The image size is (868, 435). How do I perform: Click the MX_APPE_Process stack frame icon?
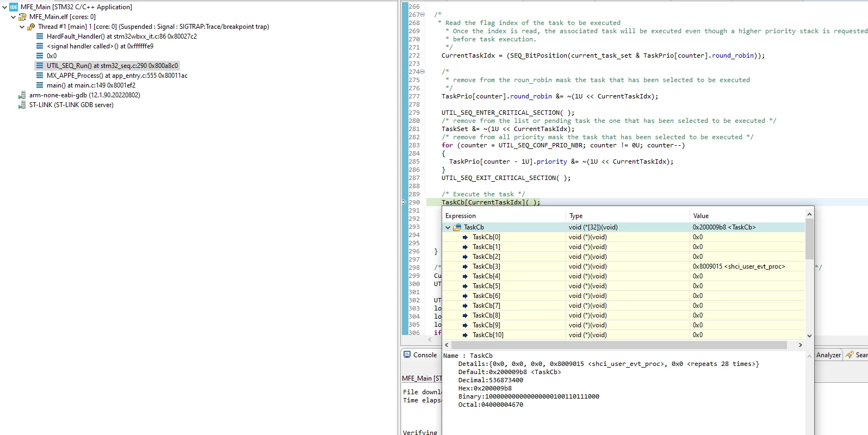click(x=40, y=76)
